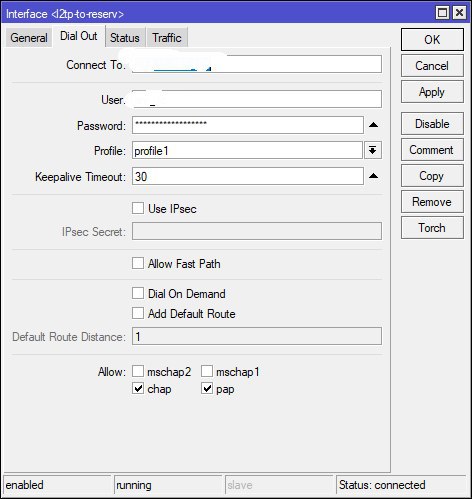Viewport: 472px width, 499px height.
Task: Enable Add Default Route checkbox
Action: point(138,313)
